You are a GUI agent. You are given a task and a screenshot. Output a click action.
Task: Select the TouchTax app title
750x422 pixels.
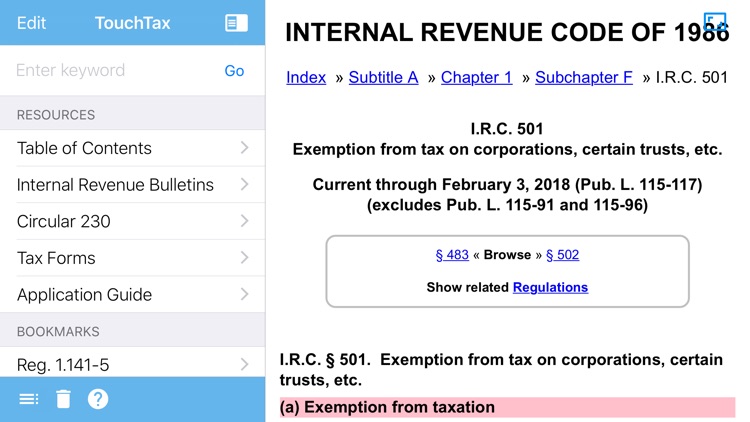coord(132,23)
